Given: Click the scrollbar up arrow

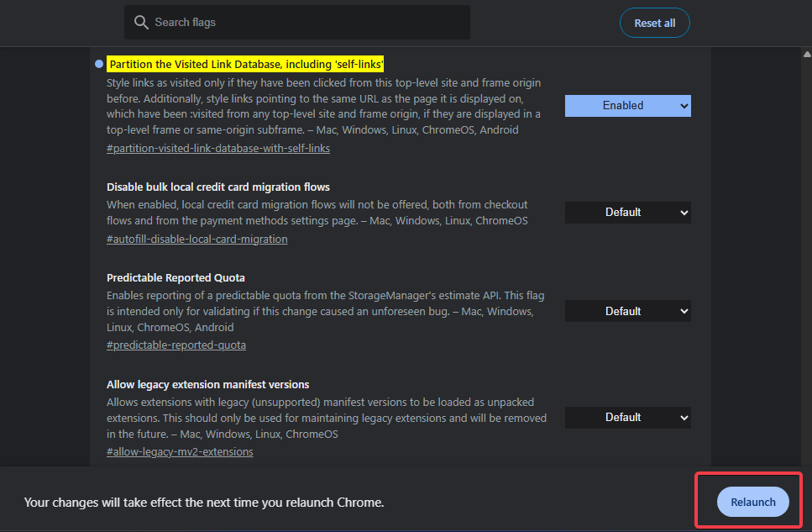Looking at the screenshot, I should (x=807, y=54).
